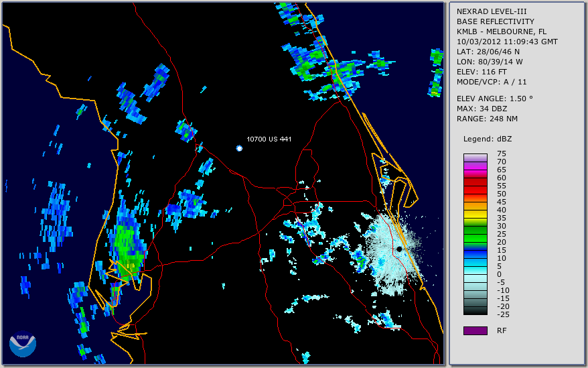Image resolution: width=588 pixels, height=368 pixels.
Task: Click the '10/03/2012 11:09:43 GMT' timestamp
Action: 507,42
